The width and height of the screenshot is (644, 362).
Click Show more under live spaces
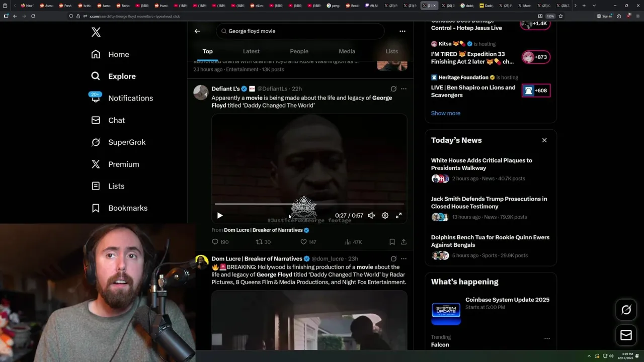click(x=446, y=113)
